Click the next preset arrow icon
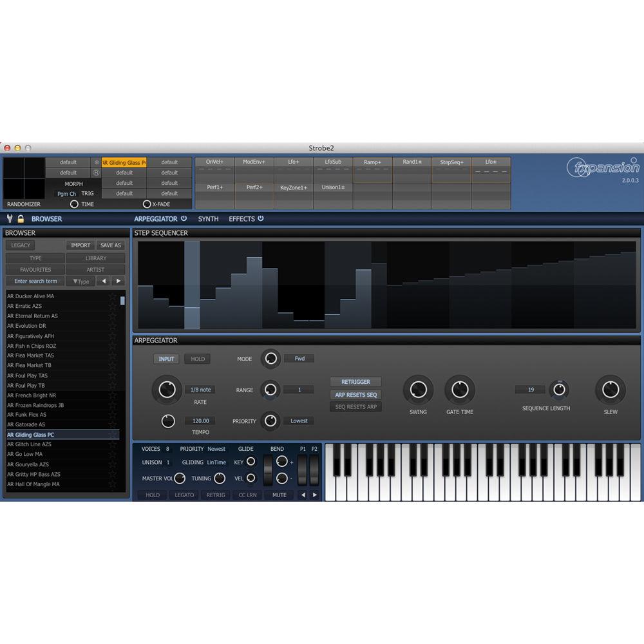 [118, 281]
